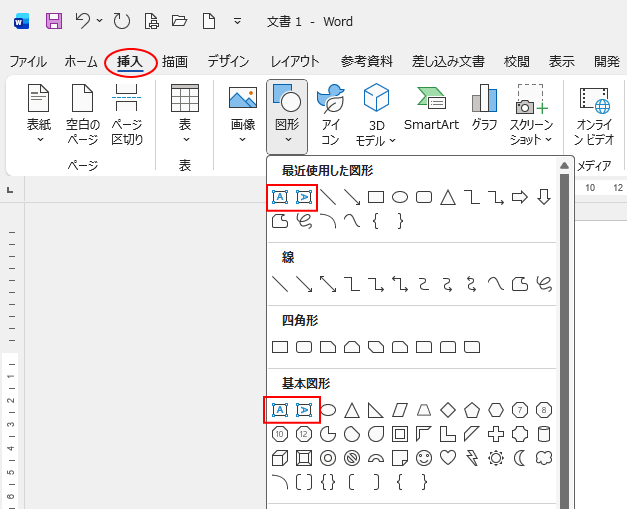
Task: Select the sun shape
Action: point(496,458)
